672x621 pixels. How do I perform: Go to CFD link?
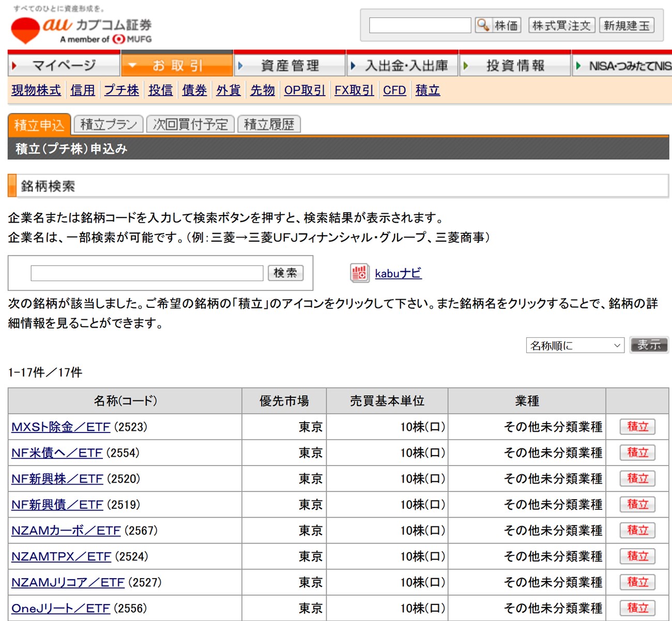[x=394, y=90]
